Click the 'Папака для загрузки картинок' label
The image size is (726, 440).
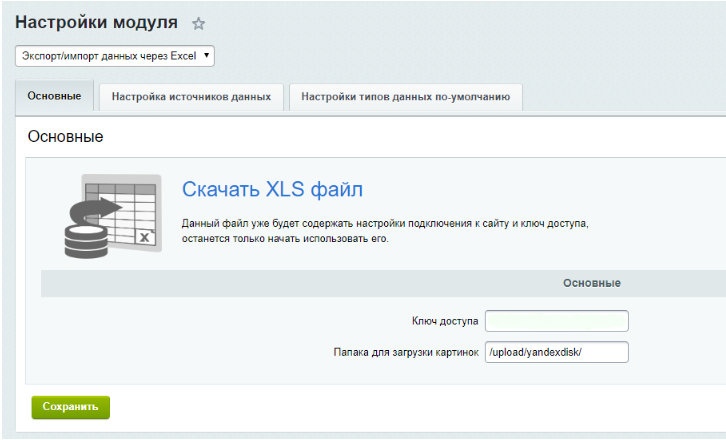406,352
